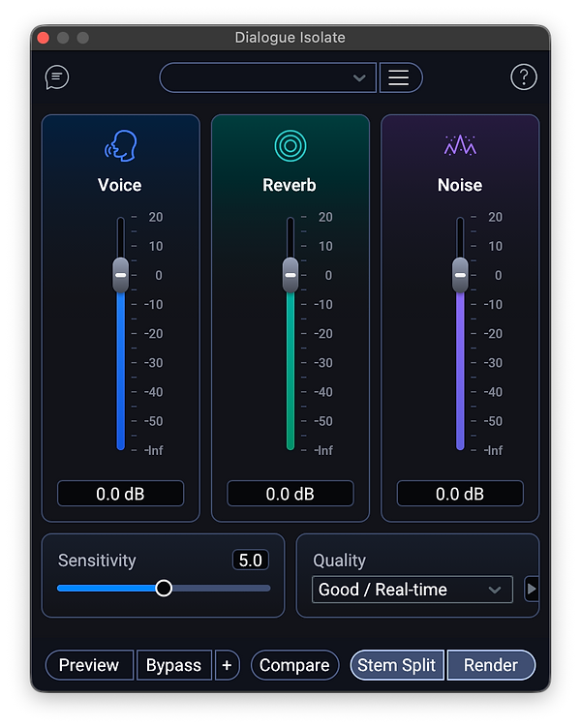The width and height of the screenshot is (581, 728).
Task: Click the Voice 0.0 dB value field
Action: (121, 494)
